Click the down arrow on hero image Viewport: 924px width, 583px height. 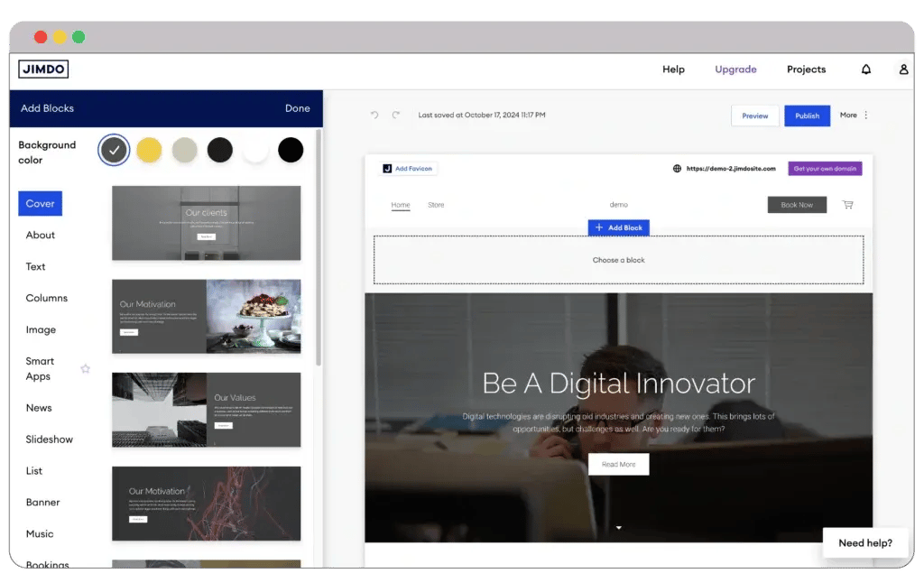(x=618, y=528)
